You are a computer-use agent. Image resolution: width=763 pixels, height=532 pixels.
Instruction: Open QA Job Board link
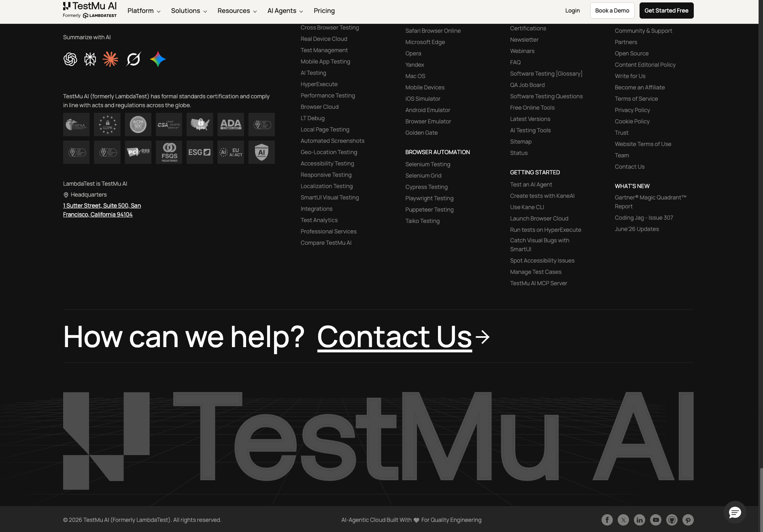[x=527, y=85]
